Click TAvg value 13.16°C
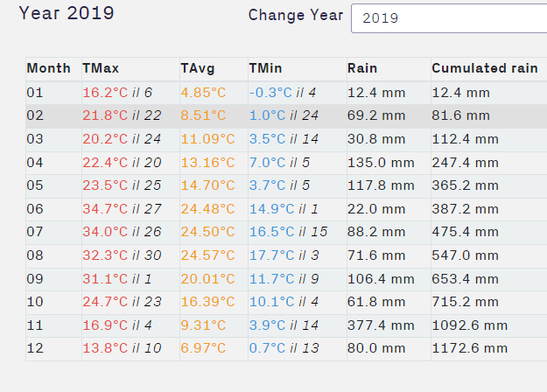 [x=208, y=163]
